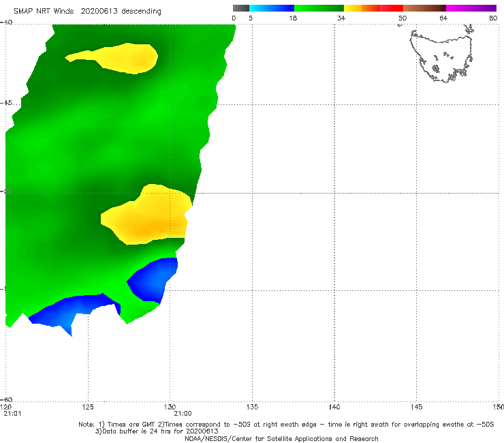Click the color scale label "5"
This screenshot has height=443, width=504.
tap(251, 18)
